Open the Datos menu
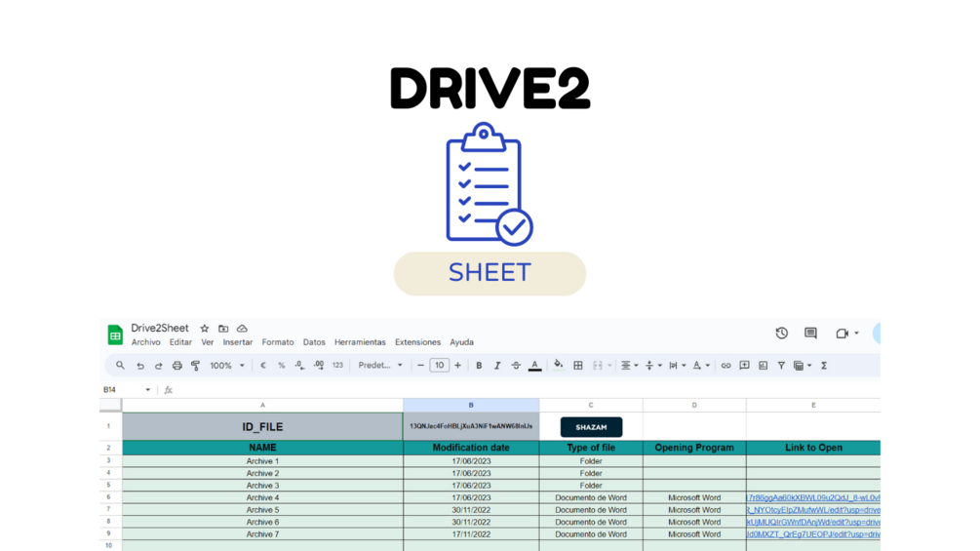 click(314, 342)
